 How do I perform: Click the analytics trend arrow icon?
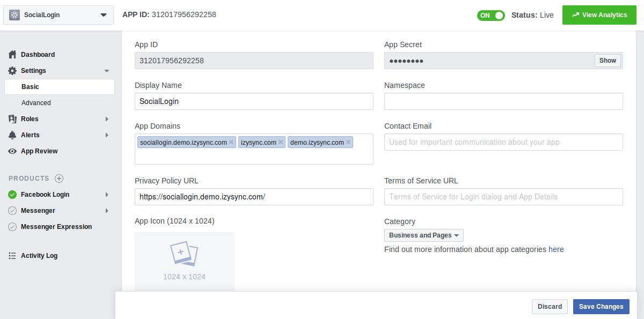[575, 15]
